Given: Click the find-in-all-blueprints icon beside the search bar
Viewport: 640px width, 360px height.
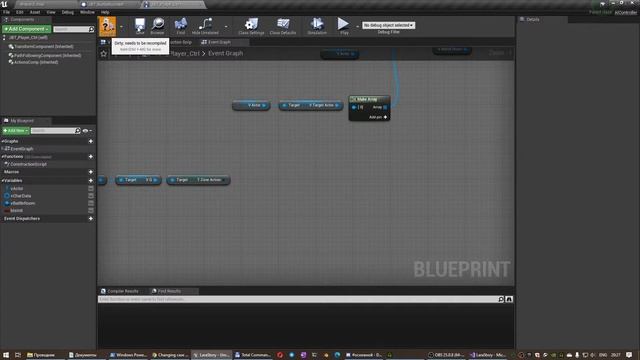Looking at the screenshot, I should [509, 299].
